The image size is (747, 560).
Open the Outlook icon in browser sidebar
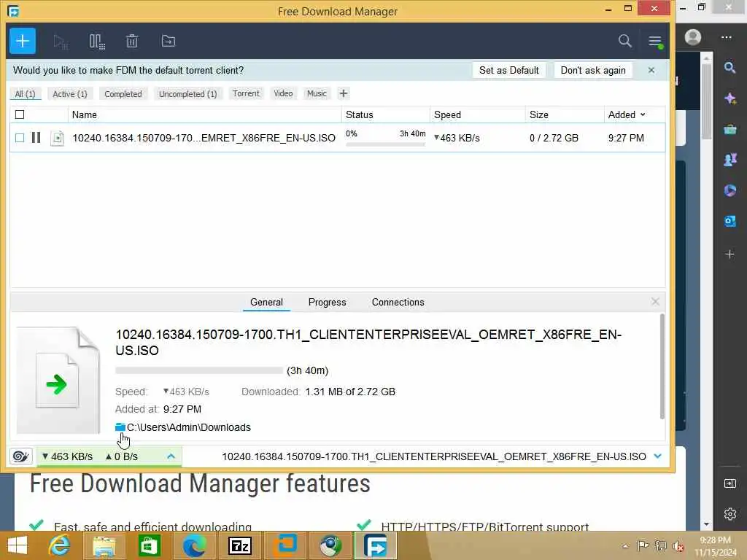tap(729, 221)
